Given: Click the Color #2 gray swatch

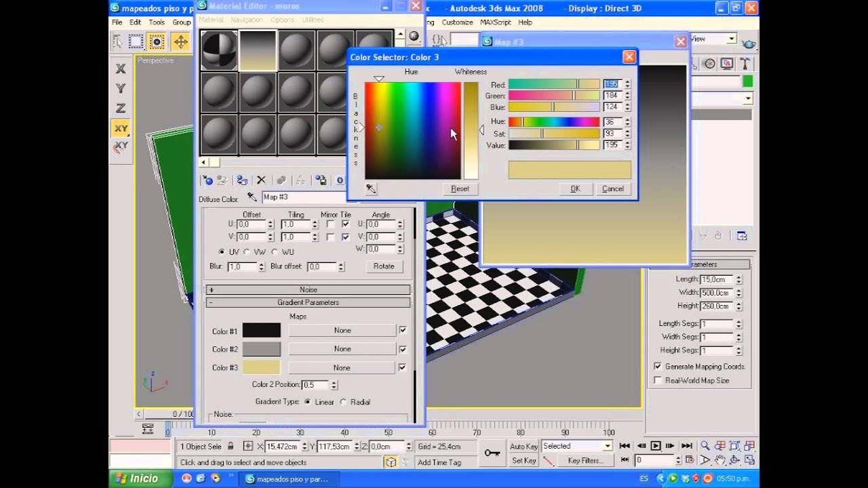Looking at the screenshot, I should tap(262, 349).
